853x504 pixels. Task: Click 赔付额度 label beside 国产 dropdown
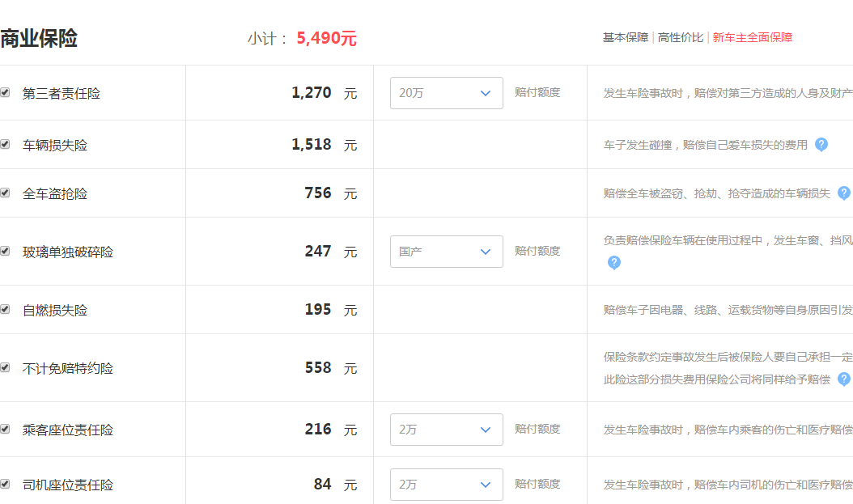[x=537, y=251]
